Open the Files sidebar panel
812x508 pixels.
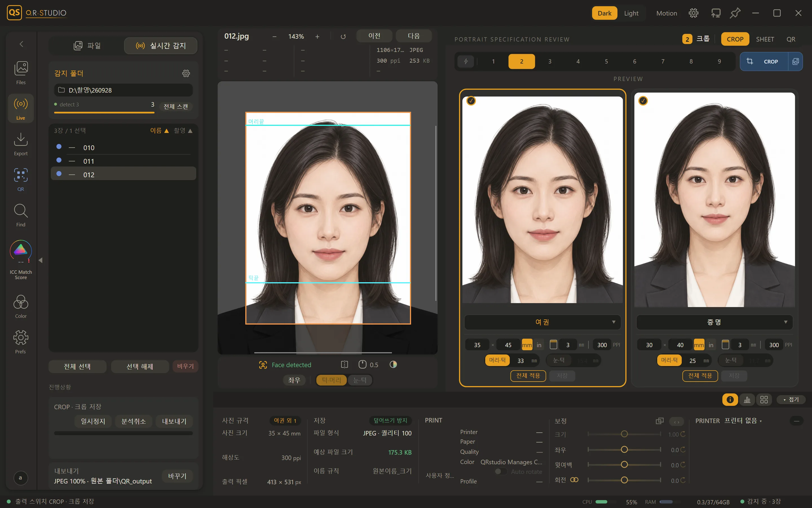[x=21, y=73]
